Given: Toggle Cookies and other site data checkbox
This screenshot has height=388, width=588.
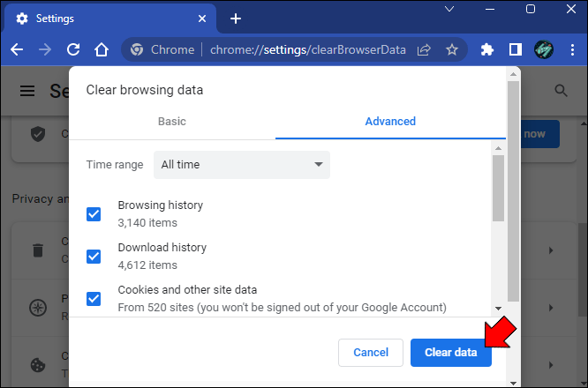Looking at the screenshot, I should [x=94, y=299].
